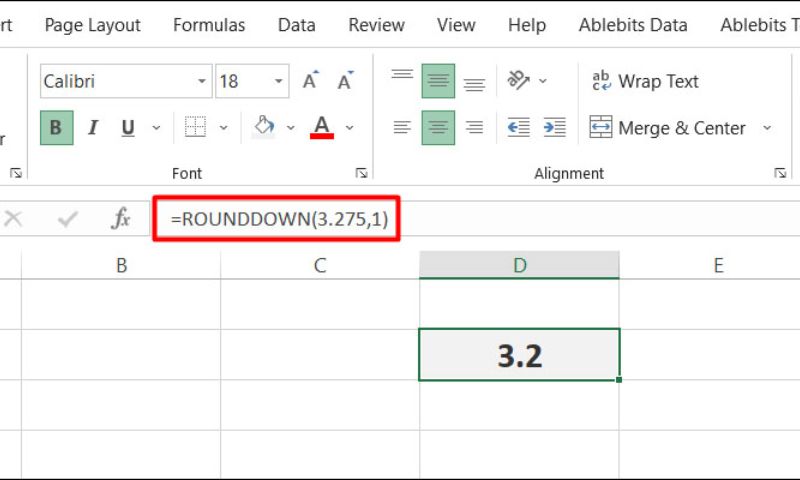Decrease font size with the smaller A icon
The image size is (800, 480).
[x=345, y=81]
